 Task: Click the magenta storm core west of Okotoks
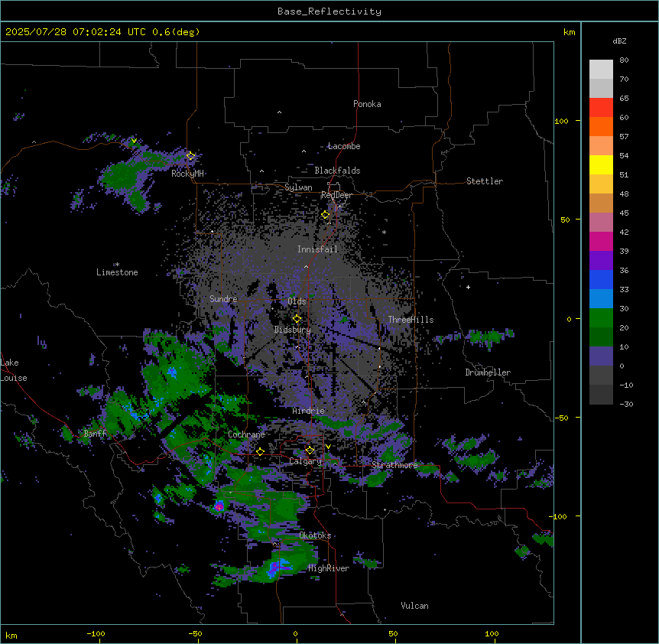(x=219, y=506)
